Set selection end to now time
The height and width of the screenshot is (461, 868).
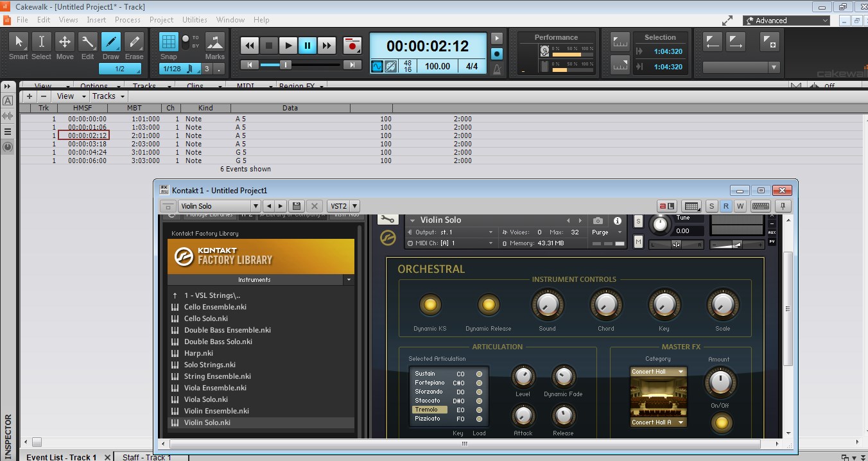(620, 64)
